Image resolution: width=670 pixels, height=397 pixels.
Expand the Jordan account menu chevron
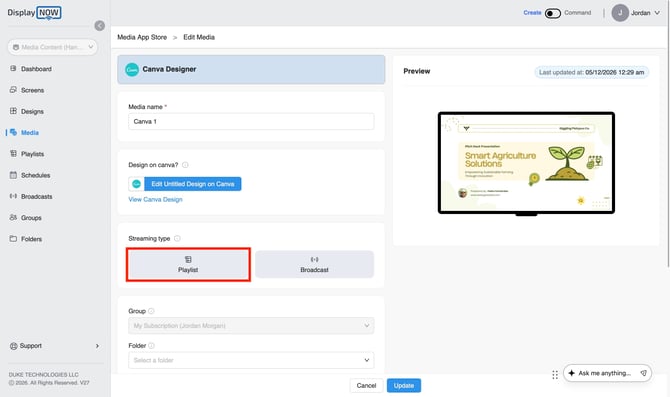tap(657, 13)
